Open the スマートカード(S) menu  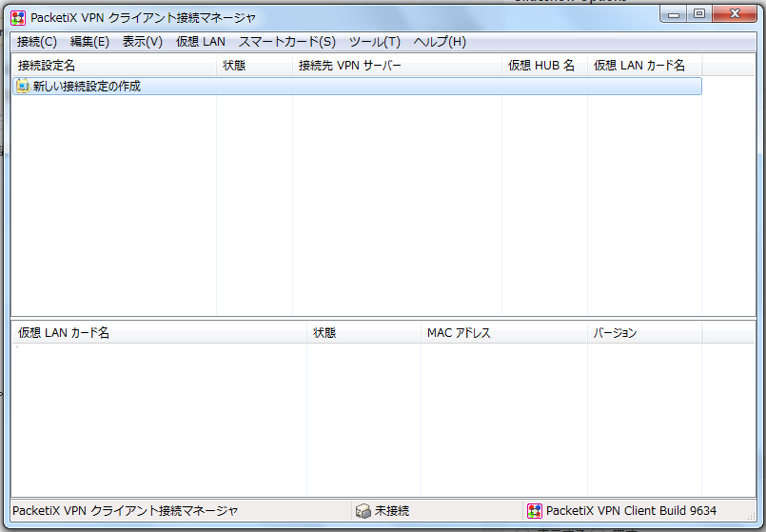(286, 42)
